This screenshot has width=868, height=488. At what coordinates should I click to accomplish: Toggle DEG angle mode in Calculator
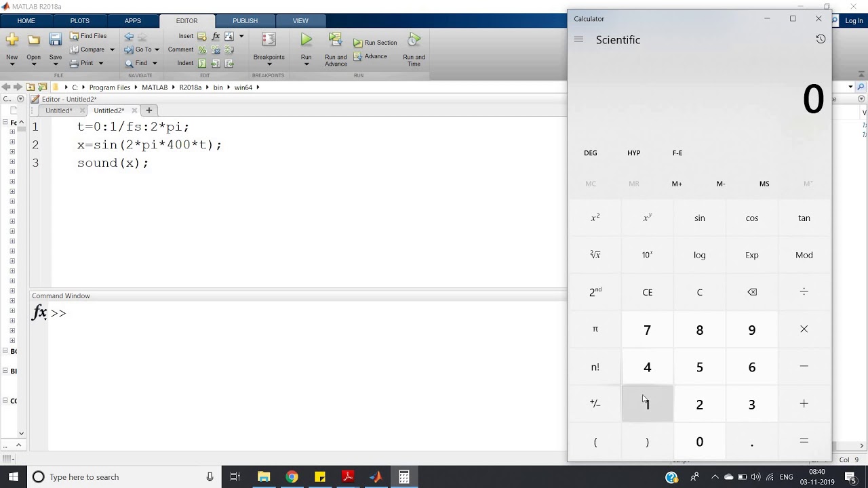(x=591, y=153)
